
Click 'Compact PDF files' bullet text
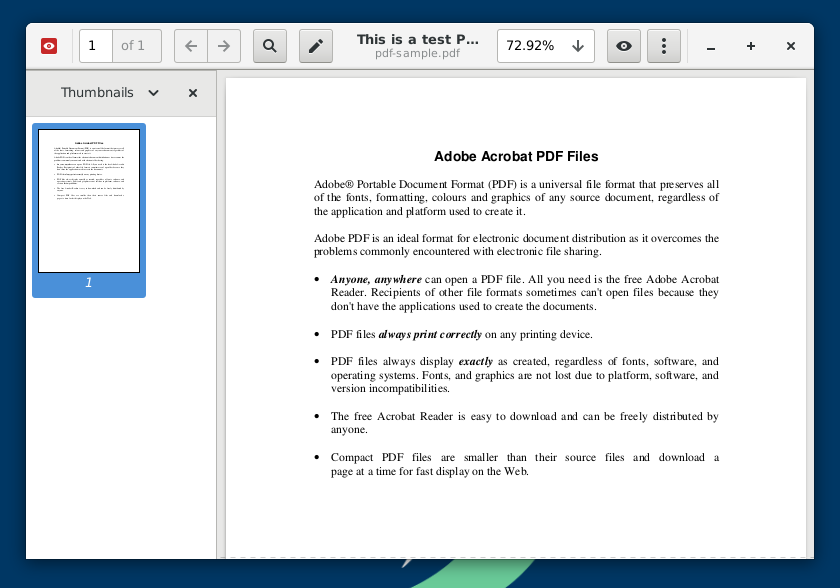[524, 464]
